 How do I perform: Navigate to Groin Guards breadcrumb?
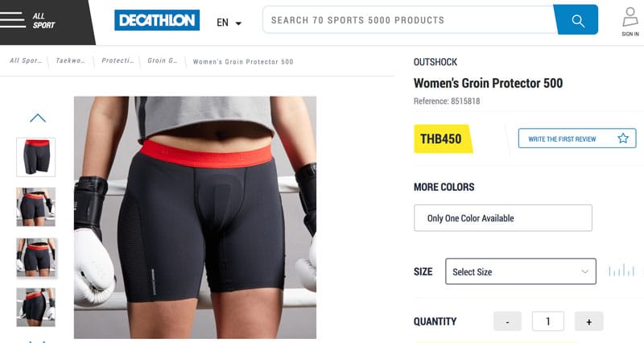click(x=163, y=61)
